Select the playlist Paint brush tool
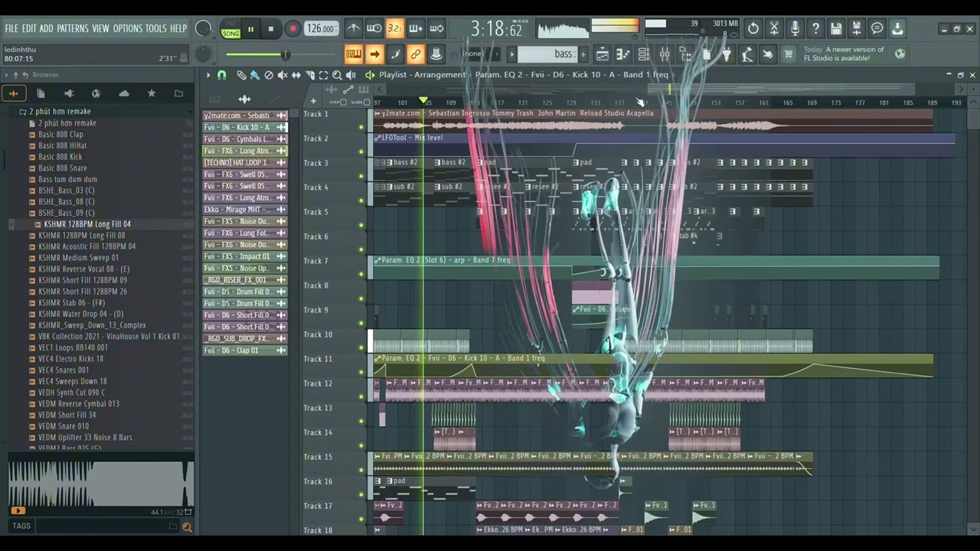This screenshot has height=551, width=980. point(255,75)
